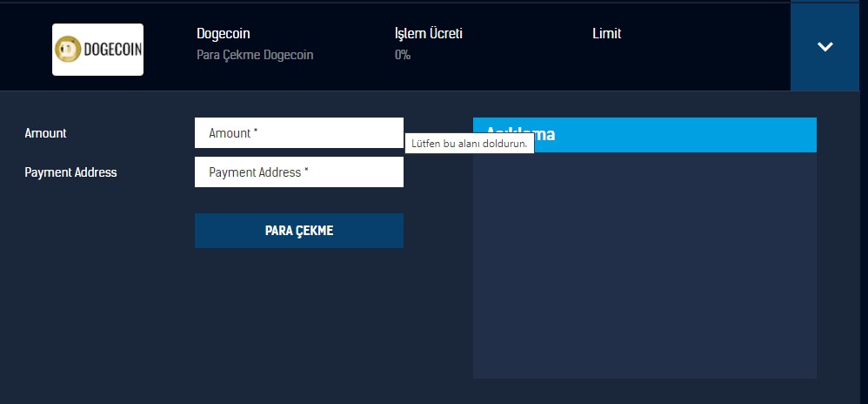Collapse the Dogecoin section with the chevron arrow

point(825,47)
